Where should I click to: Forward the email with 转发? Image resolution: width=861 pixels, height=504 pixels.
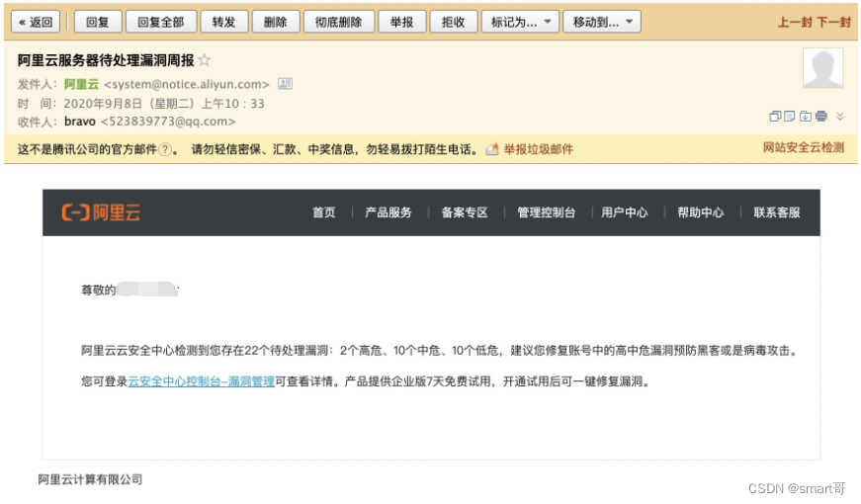pos(224,22)
